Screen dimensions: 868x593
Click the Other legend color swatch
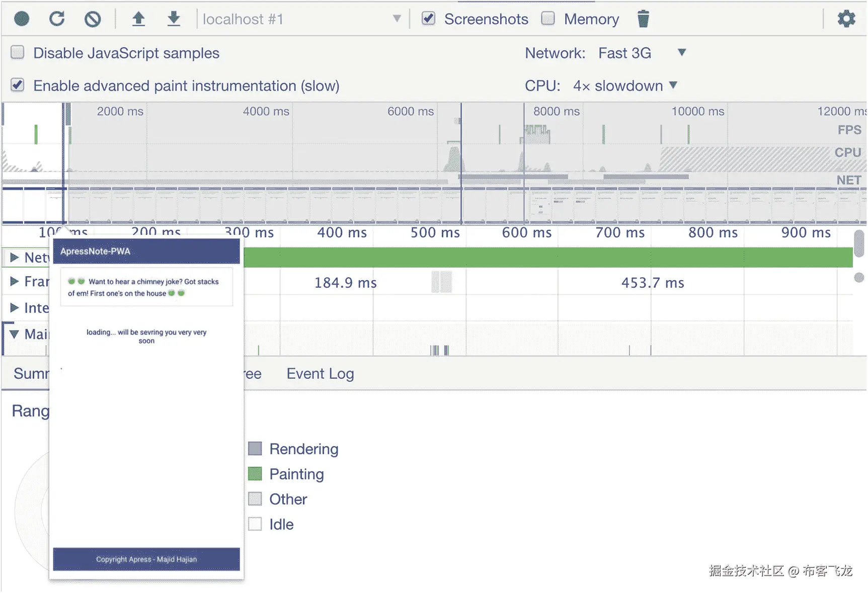255,499
